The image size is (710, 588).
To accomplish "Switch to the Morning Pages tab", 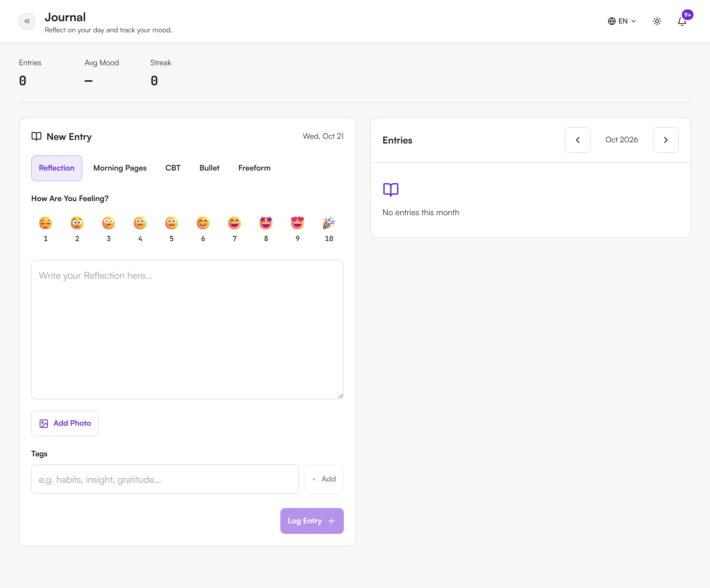I will point(120,168).
